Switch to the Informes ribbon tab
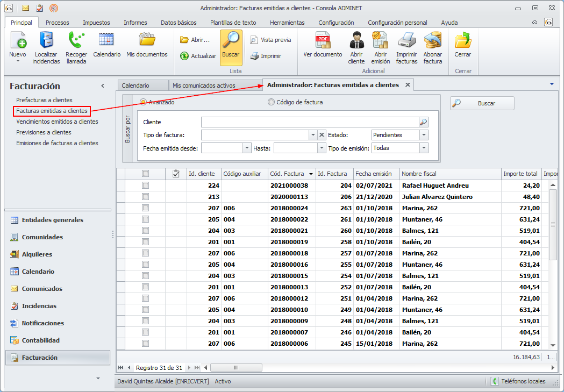 pos(135,23)
